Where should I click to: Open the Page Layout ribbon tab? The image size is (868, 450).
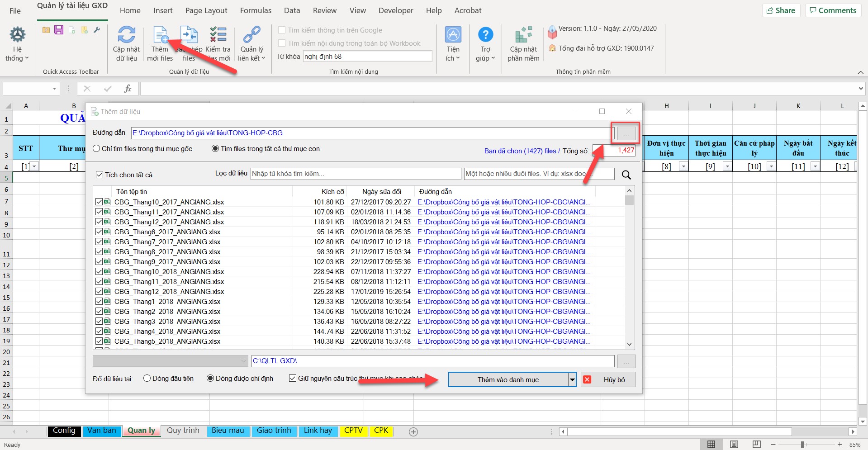pos(206,10)
